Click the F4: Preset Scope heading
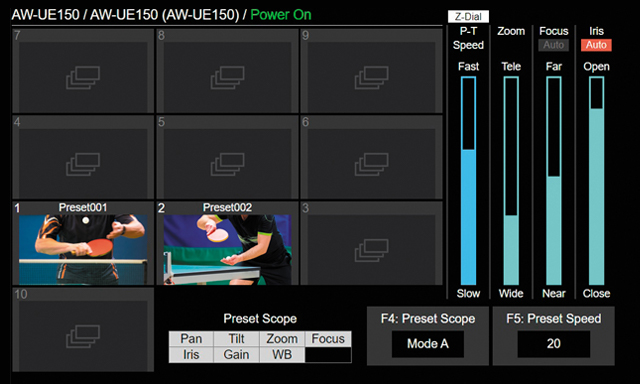The height and width of the screenshot is (384, 640). click(x=428, y=319)
